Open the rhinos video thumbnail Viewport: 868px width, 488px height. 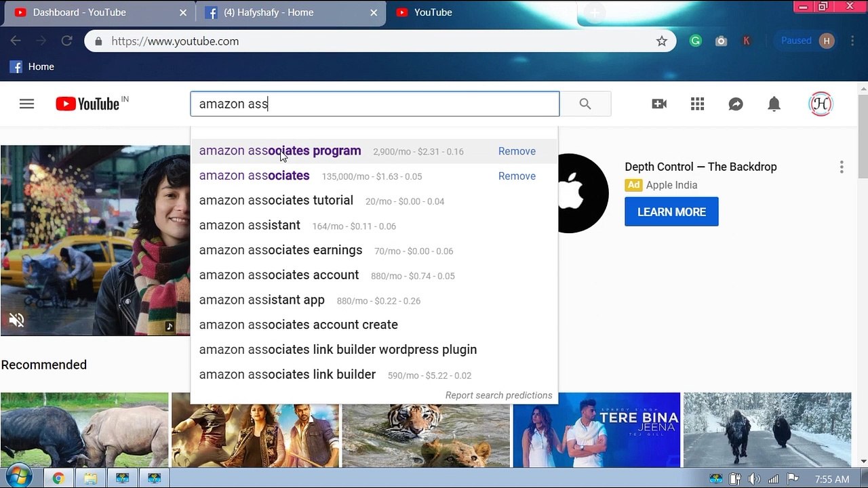click(x=84, y=430)
